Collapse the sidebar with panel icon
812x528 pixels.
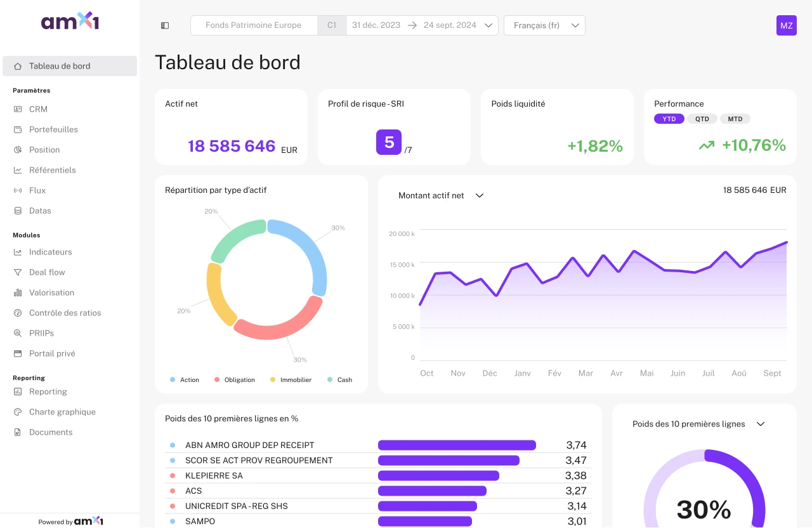(165, 25)
